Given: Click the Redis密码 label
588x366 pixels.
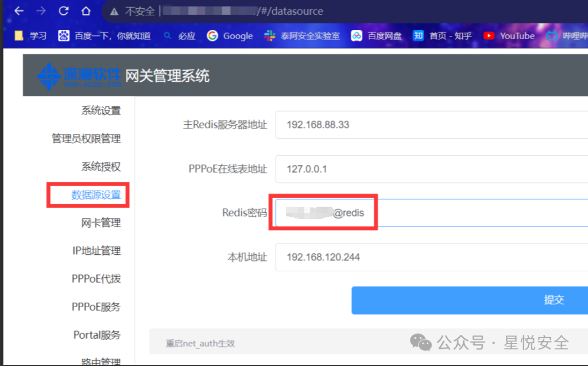Looking at the screenshot, I should click(244, 213).
